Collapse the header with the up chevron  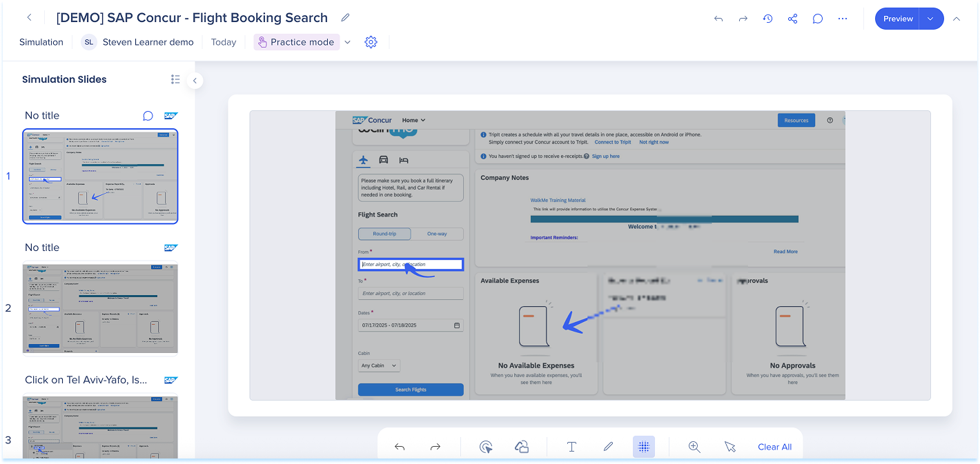tap(956, 19)
